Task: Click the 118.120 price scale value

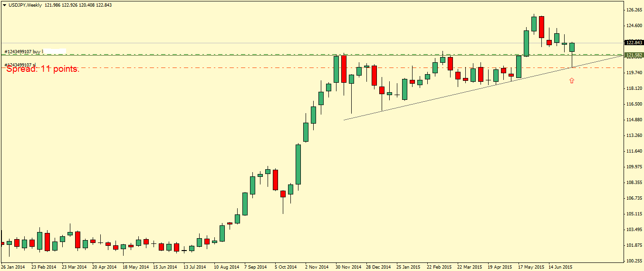Action: tap(635, 88)
